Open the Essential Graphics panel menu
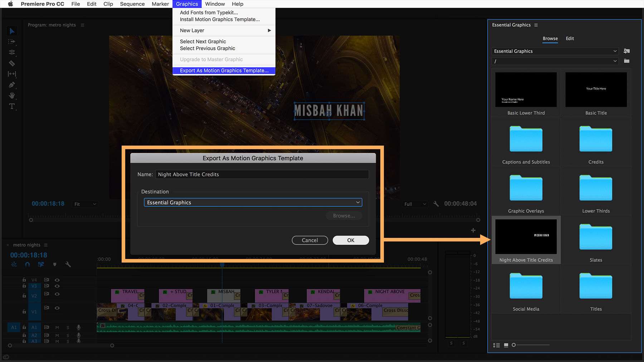Viewport: 644px width, 362px height. tap(536, 25)
